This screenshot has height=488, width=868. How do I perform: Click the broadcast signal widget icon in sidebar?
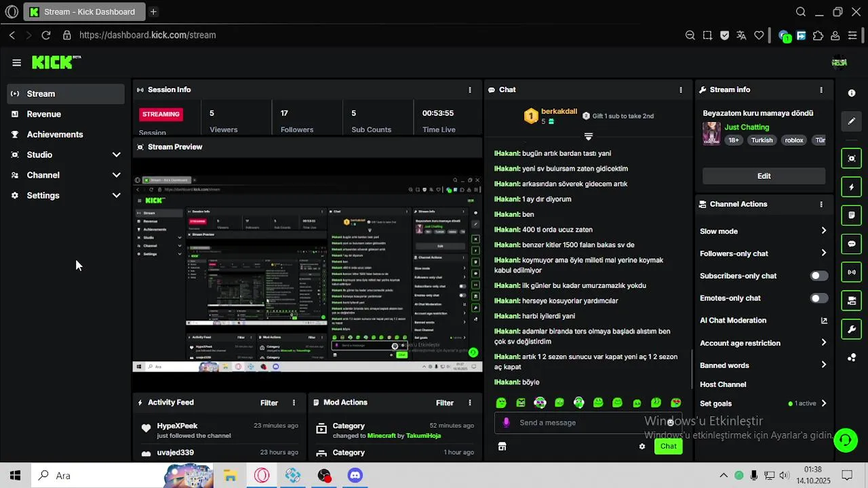point(852,272)
